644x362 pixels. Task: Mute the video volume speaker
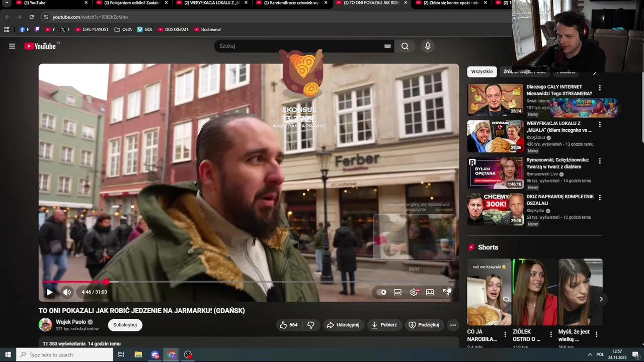67,292
